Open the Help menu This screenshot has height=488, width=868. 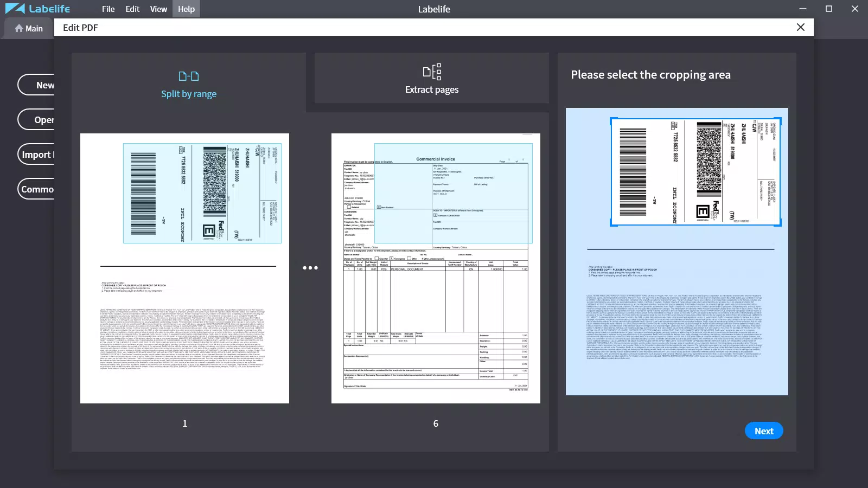(x=186, y=9)
